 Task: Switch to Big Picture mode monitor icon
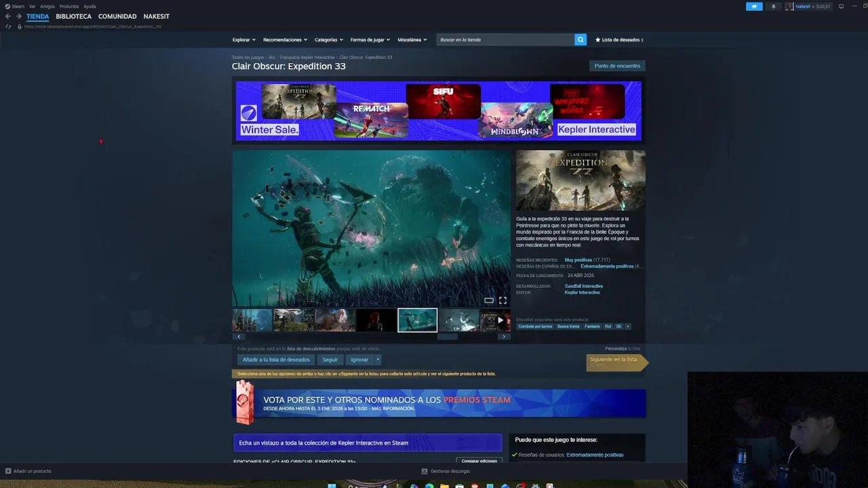click(x=841, y=6)
